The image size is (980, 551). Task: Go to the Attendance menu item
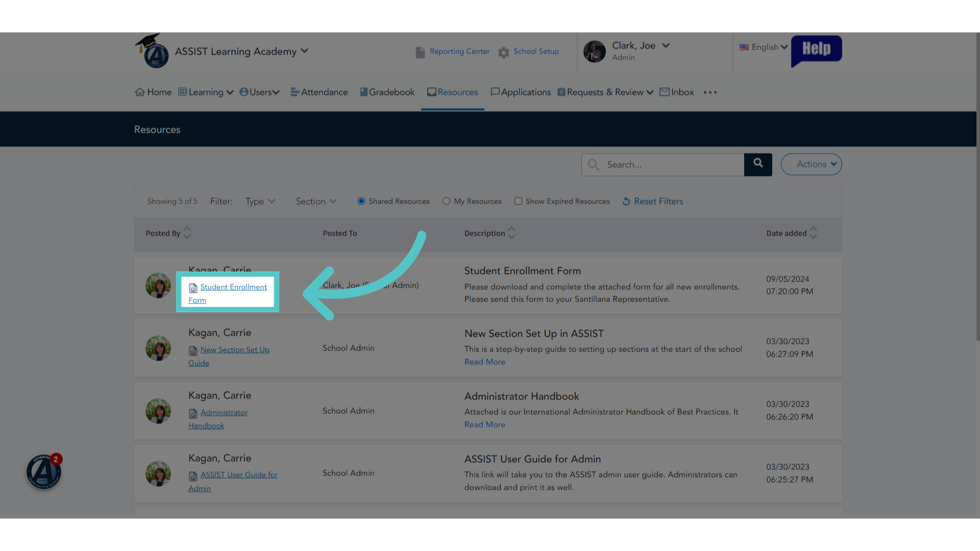[x=319, y=92]
